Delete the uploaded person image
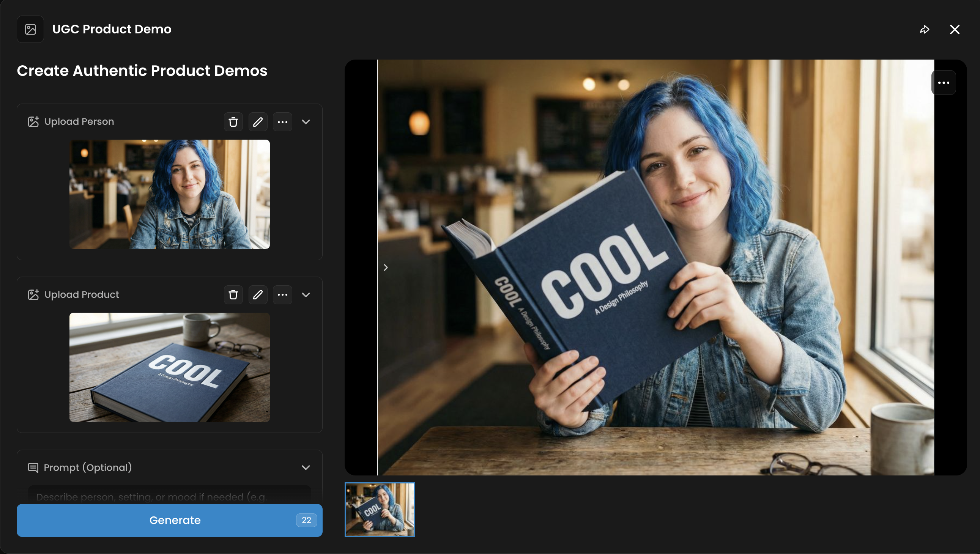Viewport: 980px width, 554px height. click(x=233, y=122)
